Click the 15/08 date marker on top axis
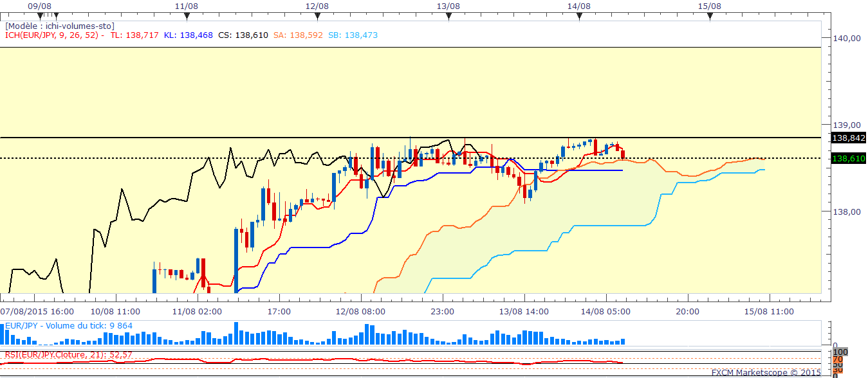 (708, 6)
